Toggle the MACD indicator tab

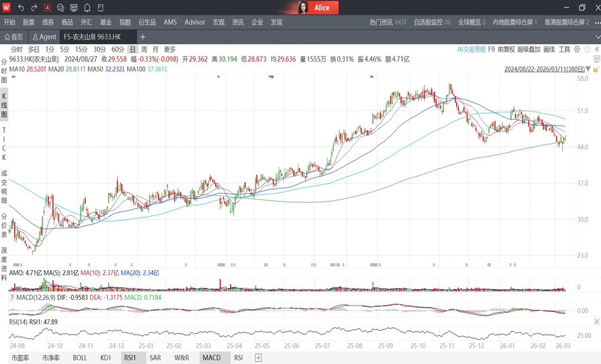211,357
